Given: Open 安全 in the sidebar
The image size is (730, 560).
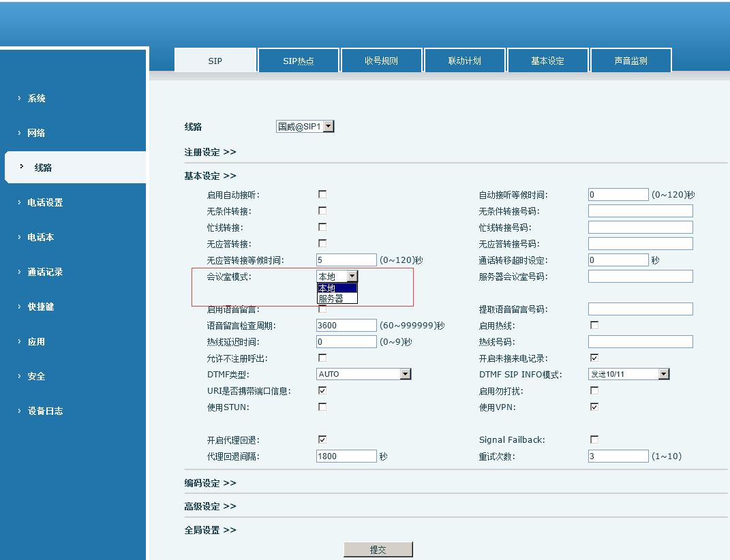Looking at the screenshot, I should pyautogui.click(x=36, y=376).
